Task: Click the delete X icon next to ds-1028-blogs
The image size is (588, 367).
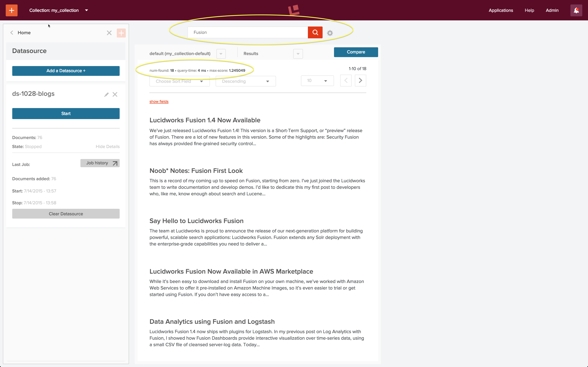Action: 115,94
